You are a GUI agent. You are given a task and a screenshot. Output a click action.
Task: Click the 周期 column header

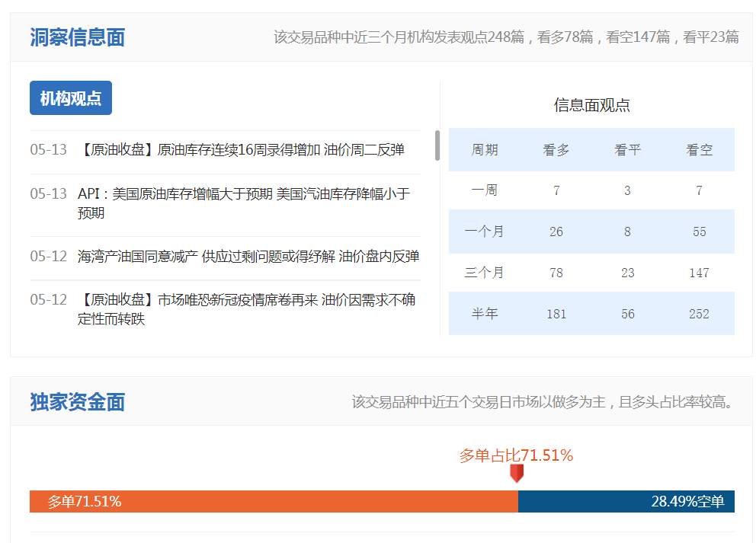[485, 150]
